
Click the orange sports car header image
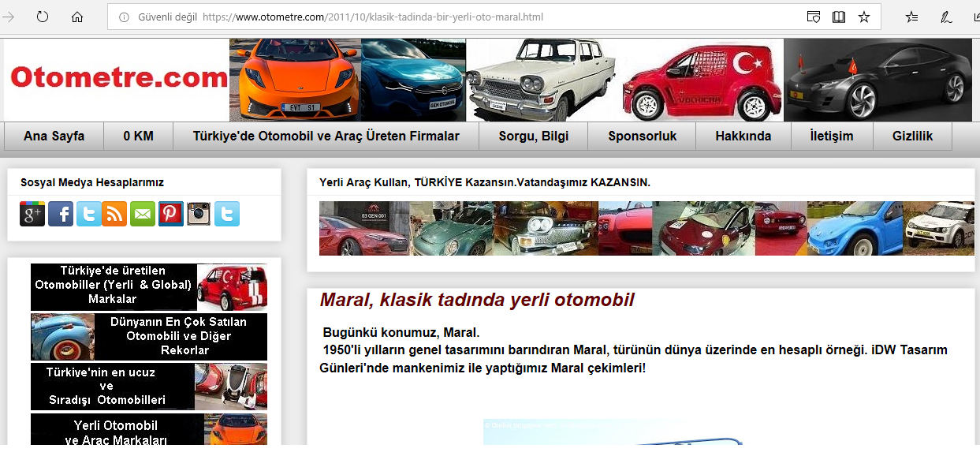(x=295, y=80)
